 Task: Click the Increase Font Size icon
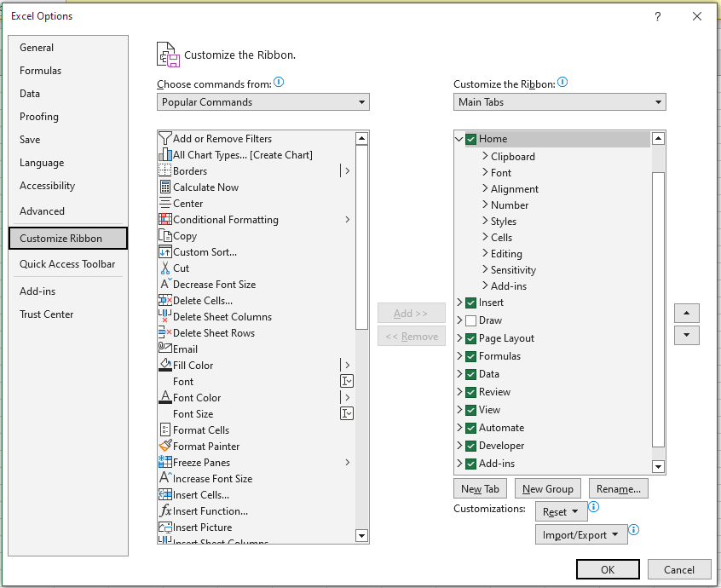click(165, 478)
